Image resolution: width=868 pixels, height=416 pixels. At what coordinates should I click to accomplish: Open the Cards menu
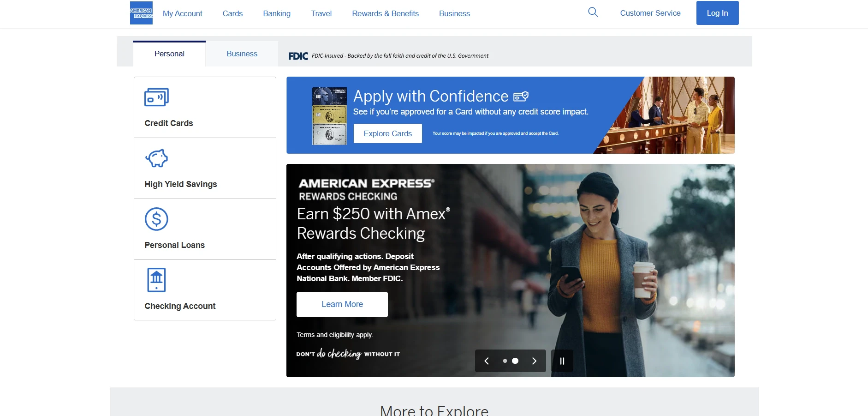pyautogui.click(x=232, y=14)
